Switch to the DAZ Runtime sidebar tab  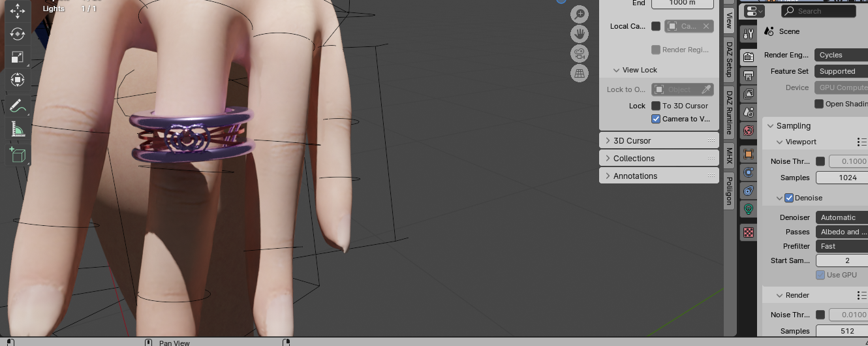click(x=729, y=112)
